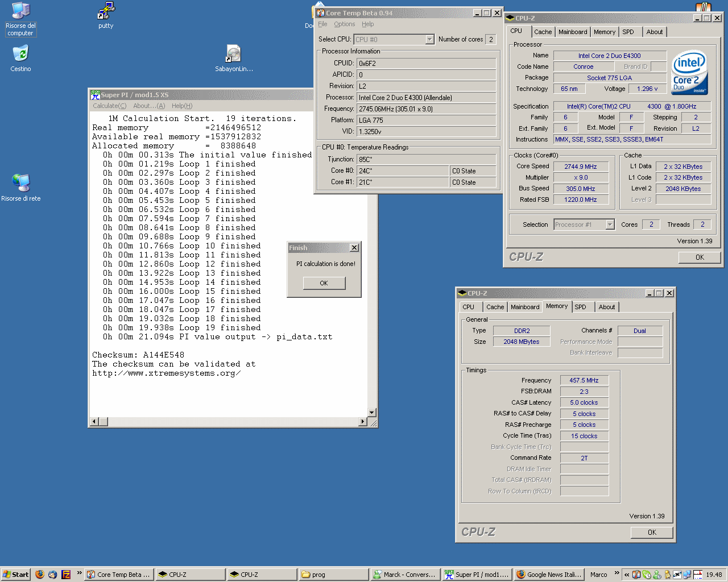Click the messenger buddy tray icon
Viewport: 728px width, 582px height.
(657, 575)
